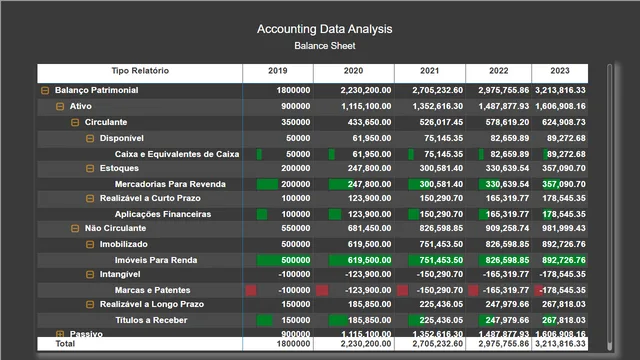Click Realizável a Longo Prazo 2022 value 247,979.66
Viewport: 640px width, 360px height.
[507, 304]
